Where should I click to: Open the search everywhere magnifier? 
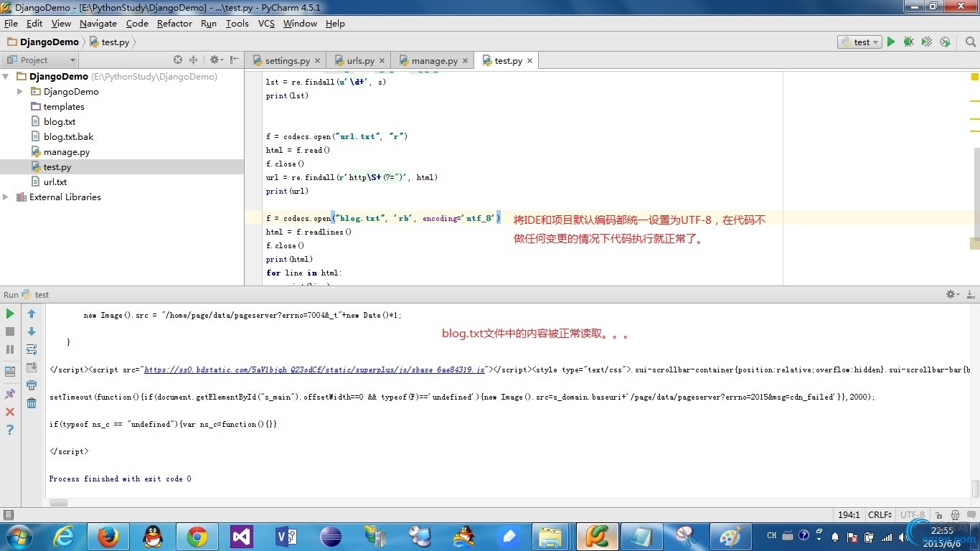coord(970,42)
